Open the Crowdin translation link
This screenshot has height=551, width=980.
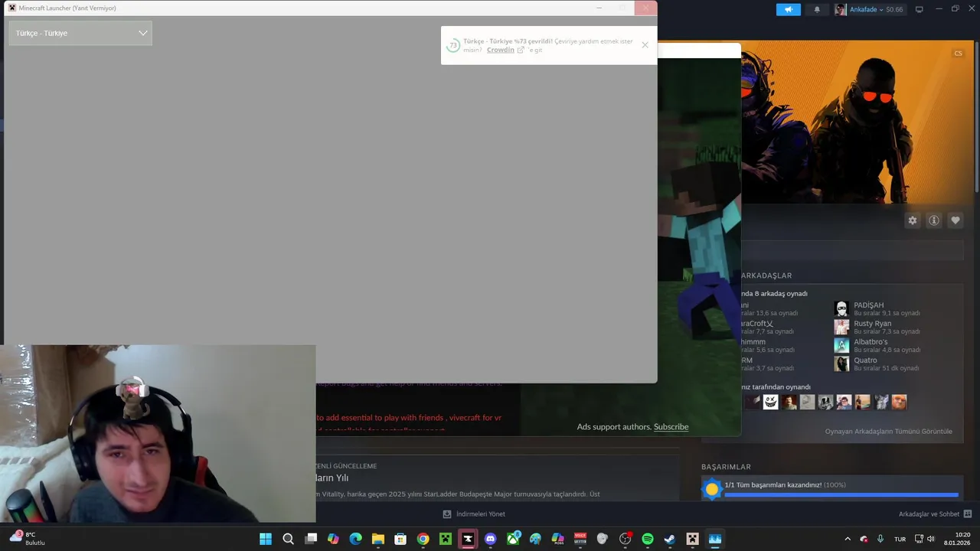[501, 50]
